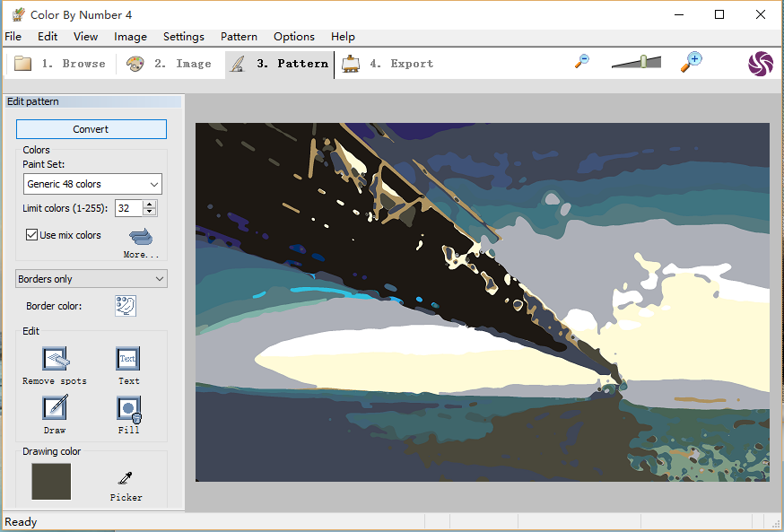
Task: Open the Pattern menu
Action: [x=239, y=37]
